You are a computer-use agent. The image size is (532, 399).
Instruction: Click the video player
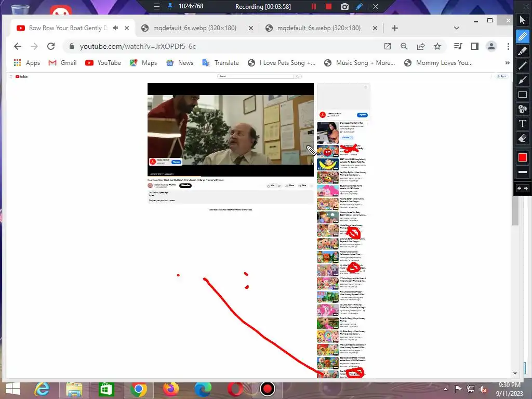pos(230,129)
